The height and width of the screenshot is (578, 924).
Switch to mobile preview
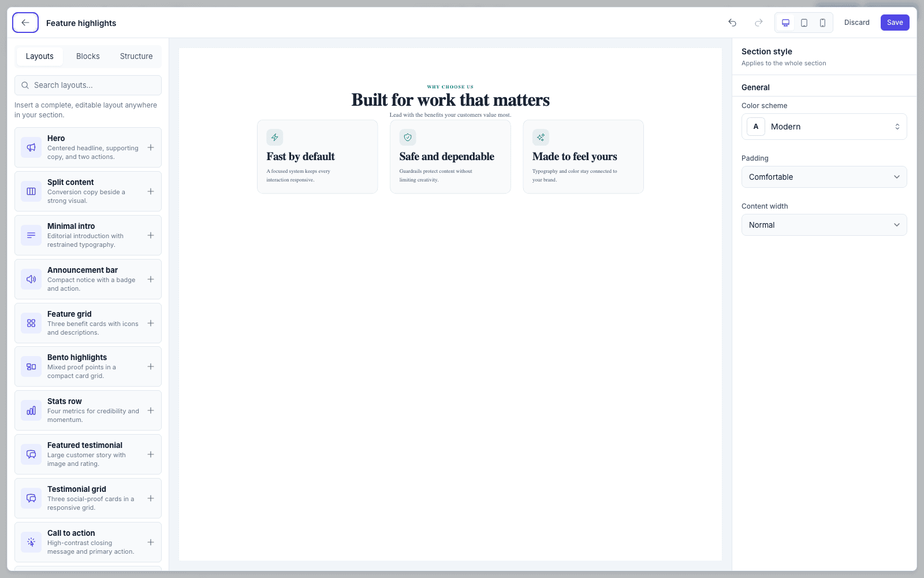[x=822, y=23]
